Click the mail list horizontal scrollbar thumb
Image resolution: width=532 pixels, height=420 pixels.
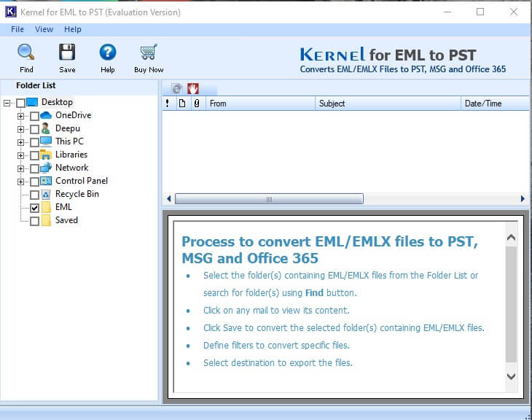click(x=269, y=198)
